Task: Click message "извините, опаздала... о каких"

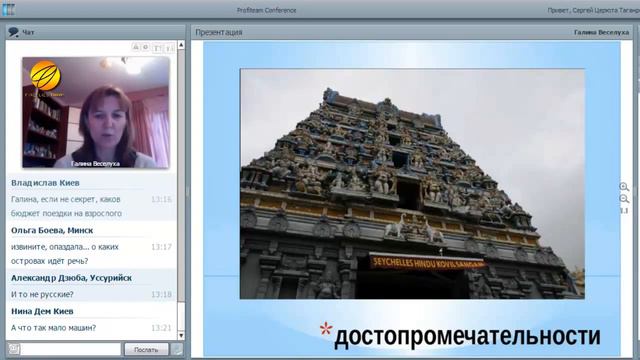Action: tap(65, 247)
